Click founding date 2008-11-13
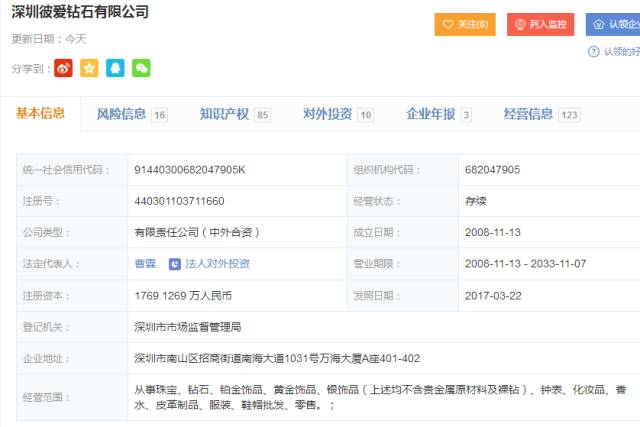The width and height of the screenshot is (640, 427). 493,233
